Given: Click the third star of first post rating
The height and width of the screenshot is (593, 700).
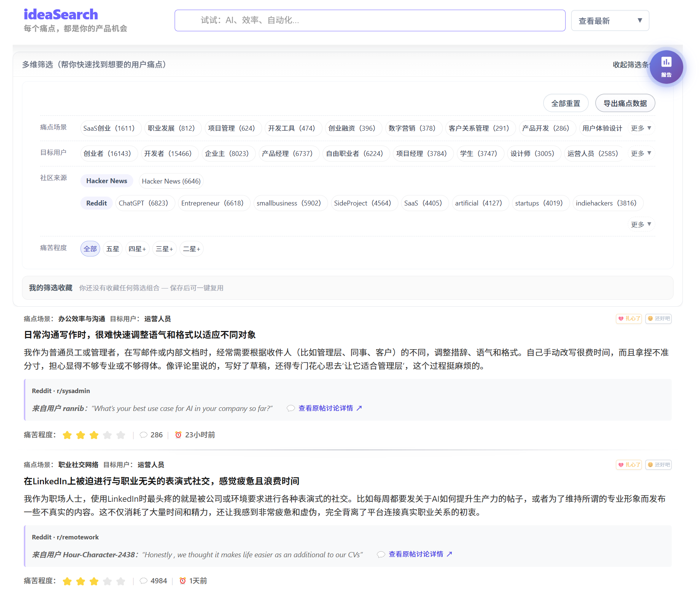Looking at the screenshot, I should pos(94,435).
